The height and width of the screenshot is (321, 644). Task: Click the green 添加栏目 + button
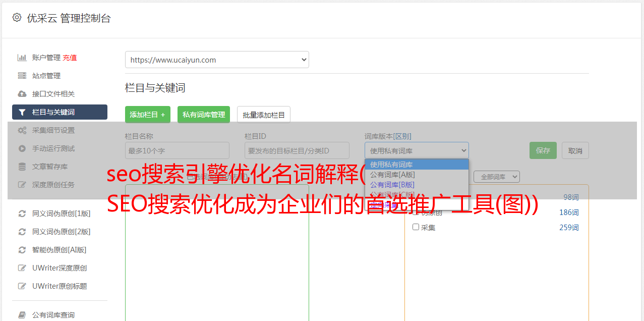click(148, 115)
